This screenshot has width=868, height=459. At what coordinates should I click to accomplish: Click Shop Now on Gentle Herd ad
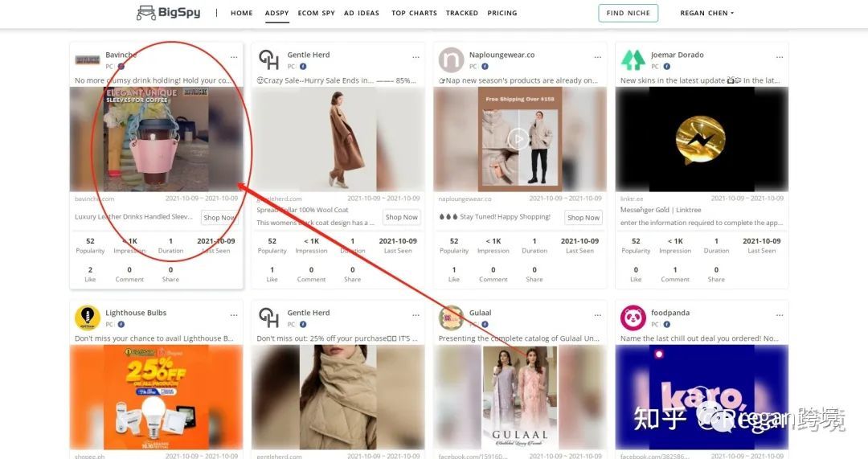pos(401,217)
